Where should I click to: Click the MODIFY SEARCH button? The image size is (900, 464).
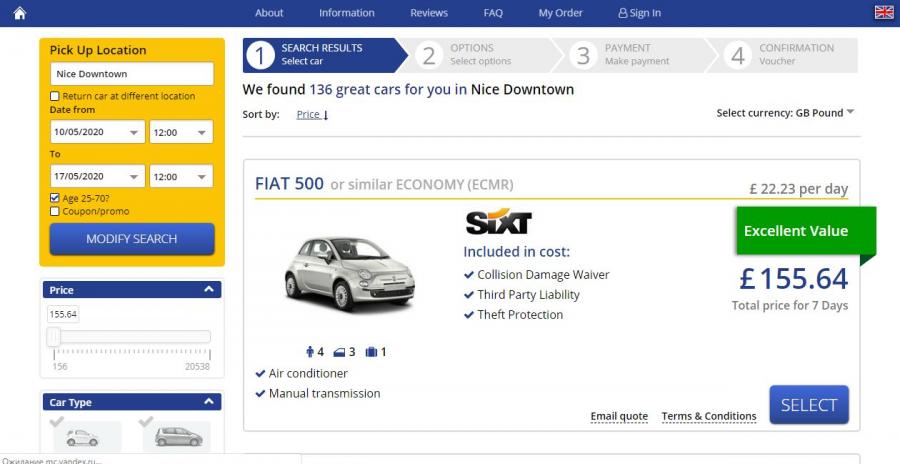pos(132,239)
